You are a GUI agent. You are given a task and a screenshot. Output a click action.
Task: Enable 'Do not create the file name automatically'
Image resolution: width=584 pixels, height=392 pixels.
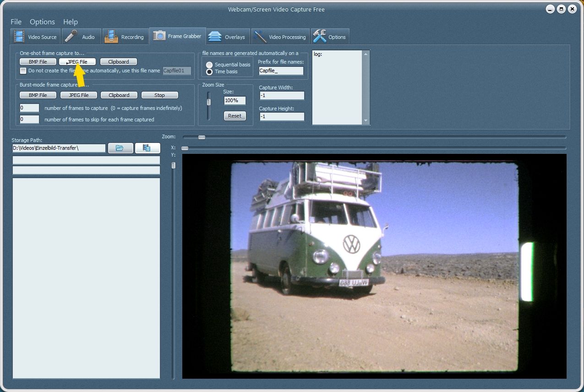23,71
